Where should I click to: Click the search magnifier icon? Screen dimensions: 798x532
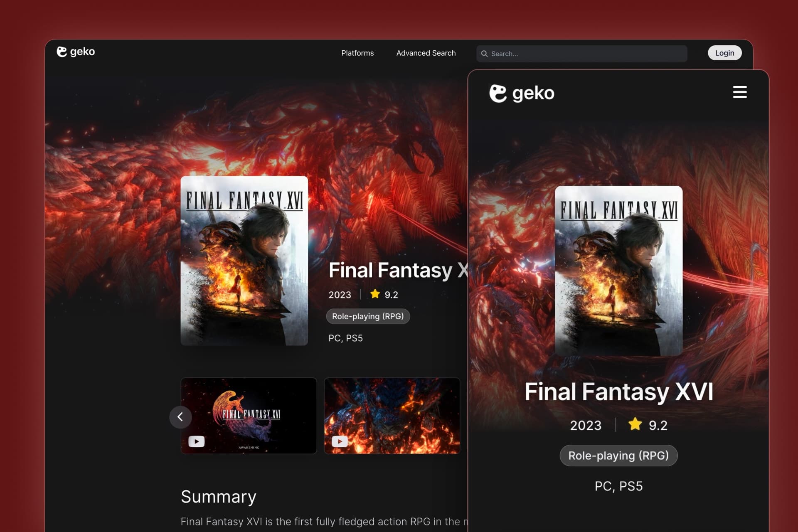point(484,54)
